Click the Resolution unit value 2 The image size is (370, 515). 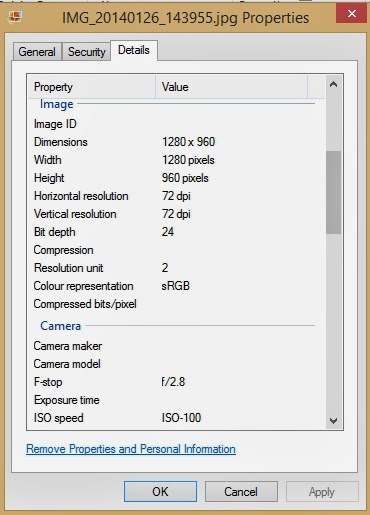(165, 268)
